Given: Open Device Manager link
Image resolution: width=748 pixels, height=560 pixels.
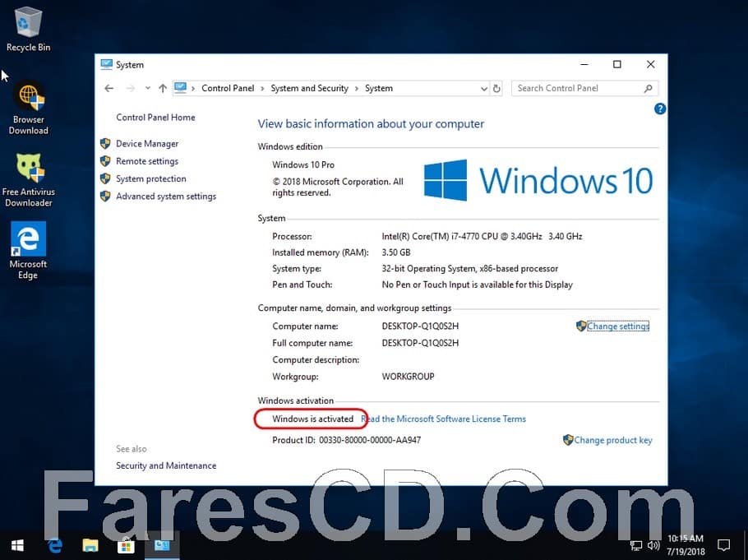Looking at the screenshot, I should point(147,144).
